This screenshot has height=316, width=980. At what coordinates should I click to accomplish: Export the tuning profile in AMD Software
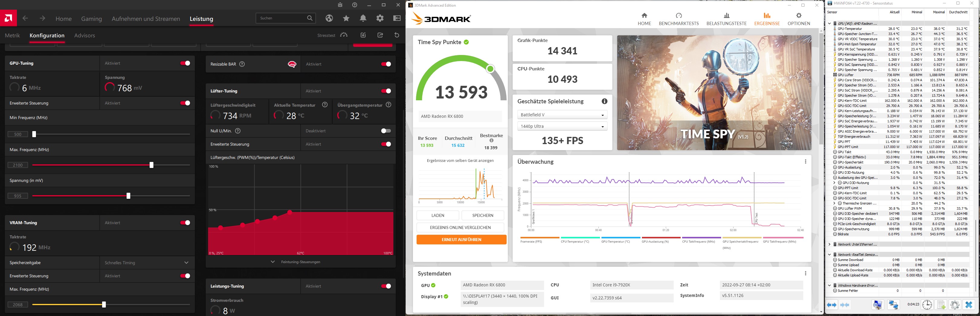[380, 35]
